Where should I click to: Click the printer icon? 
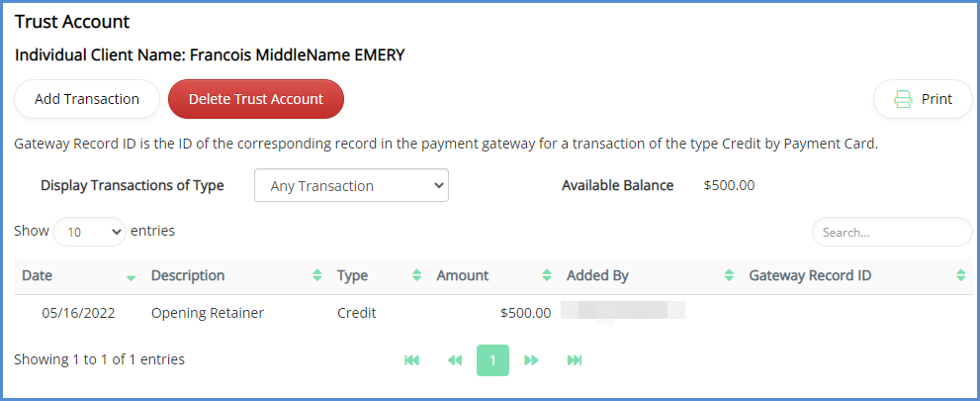903,99
